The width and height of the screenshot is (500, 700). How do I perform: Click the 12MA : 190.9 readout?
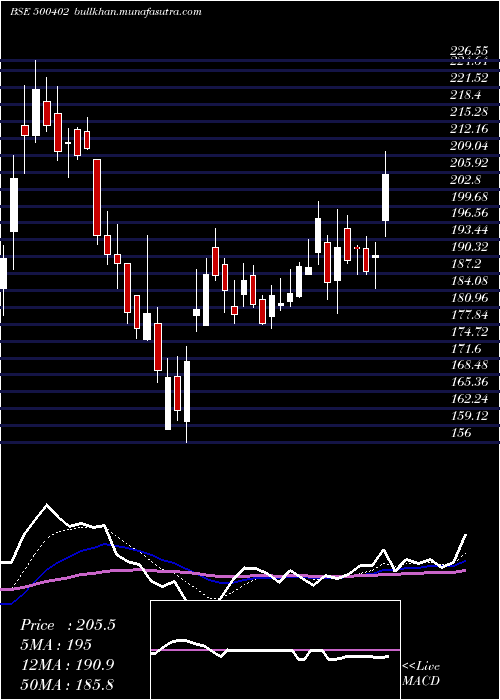click(67, 664)
